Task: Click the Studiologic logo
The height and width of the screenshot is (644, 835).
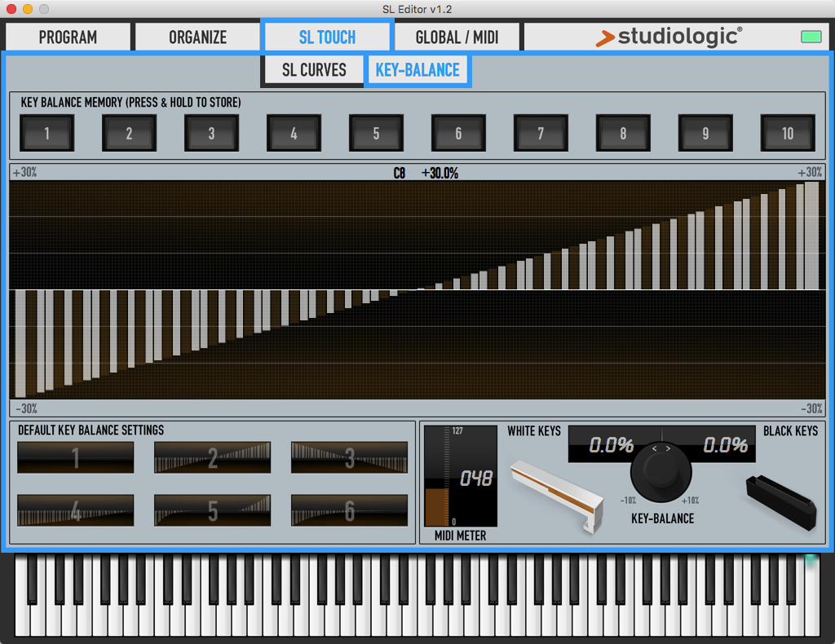Action: click(x=669, y=37)
